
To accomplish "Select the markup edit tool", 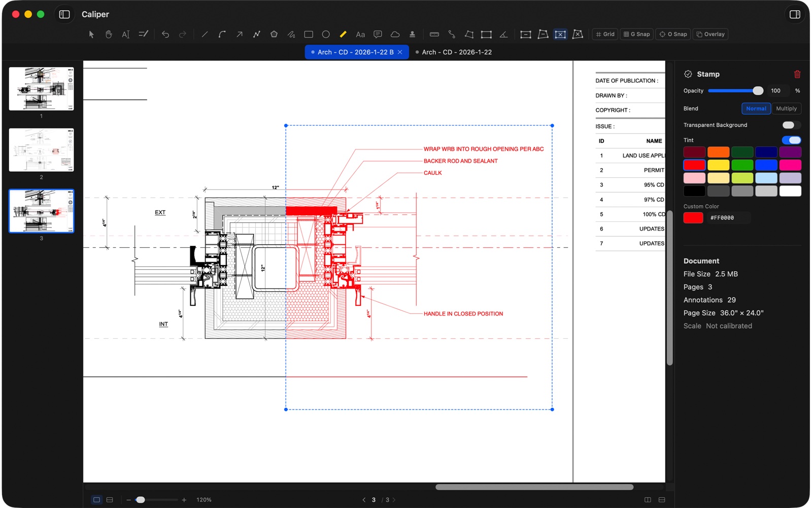I will click(144, 35).
